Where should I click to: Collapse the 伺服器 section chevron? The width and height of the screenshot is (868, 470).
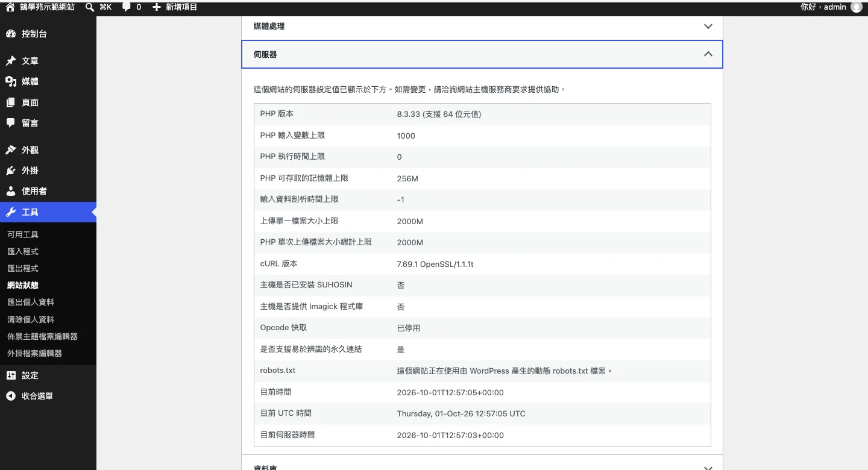708,54
